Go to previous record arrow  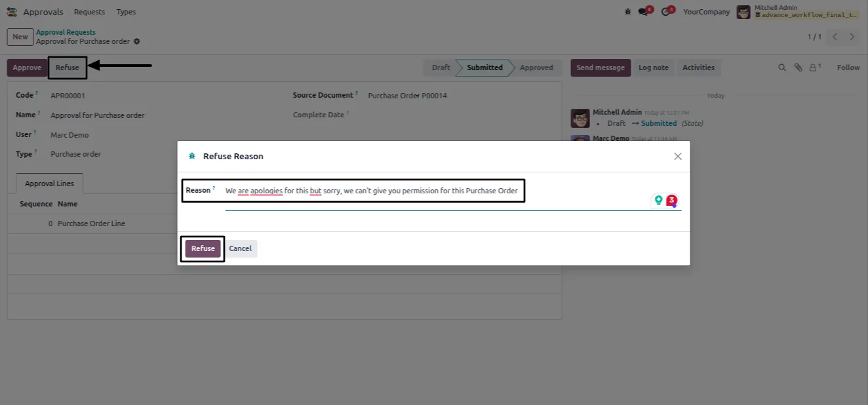pos(835,37)
